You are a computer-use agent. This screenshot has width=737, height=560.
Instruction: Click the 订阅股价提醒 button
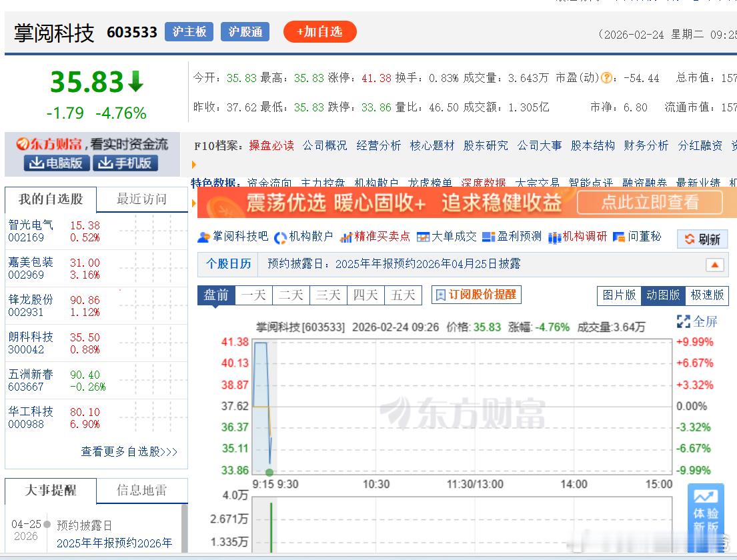pyautogui.click(x=476, y=295)
